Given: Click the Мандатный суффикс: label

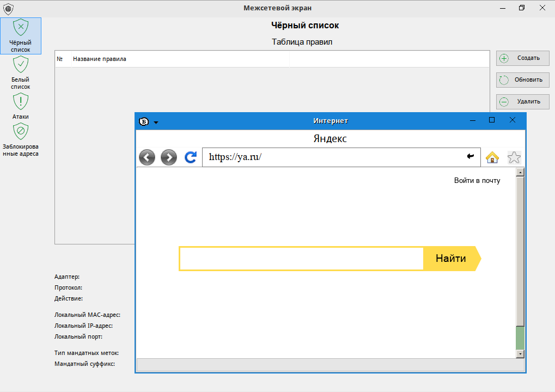Looking at the screenshot, I should [x=84, y=364].
